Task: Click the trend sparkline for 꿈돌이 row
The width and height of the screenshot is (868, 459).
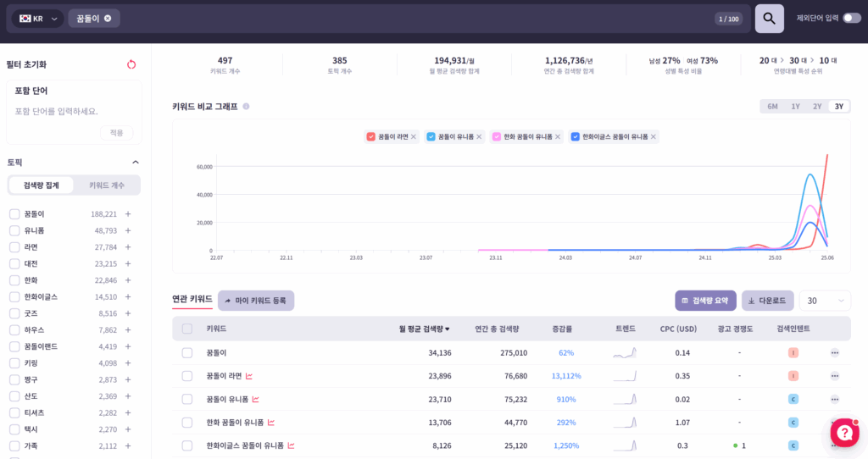Action: [x=625, y=353]
